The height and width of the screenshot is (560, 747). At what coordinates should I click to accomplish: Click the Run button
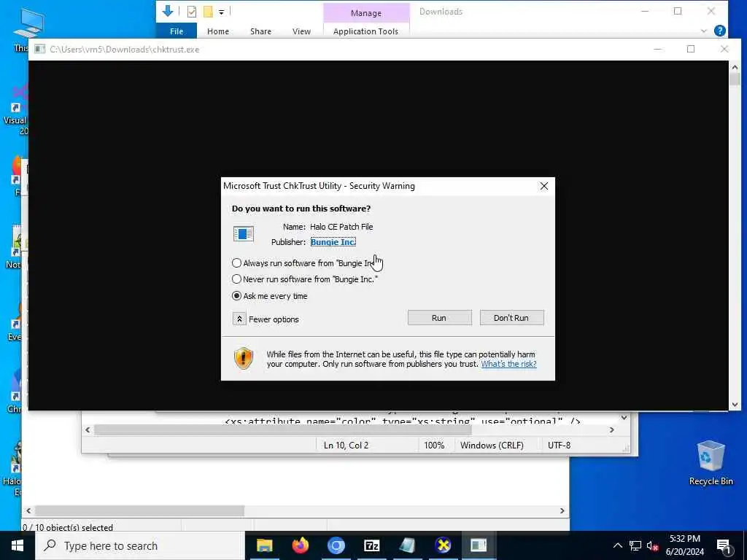439,318
